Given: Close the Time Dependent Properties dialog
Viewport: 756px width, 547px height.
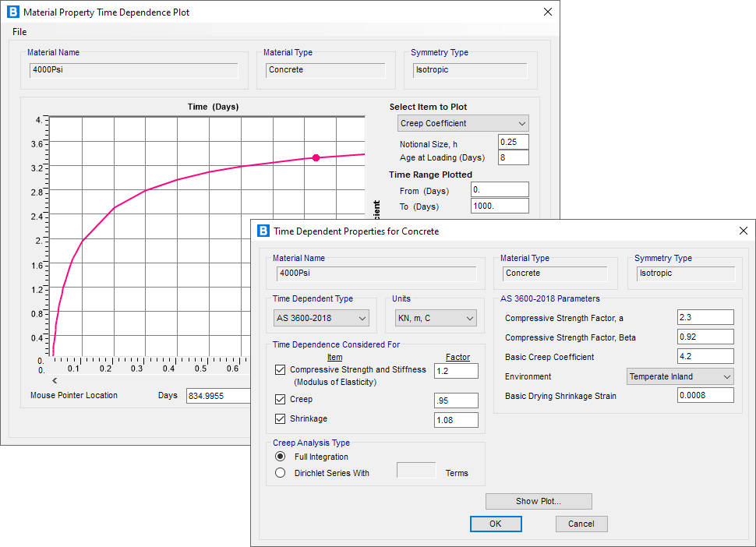Looking at the screenshot, I should tap(742, 231).
